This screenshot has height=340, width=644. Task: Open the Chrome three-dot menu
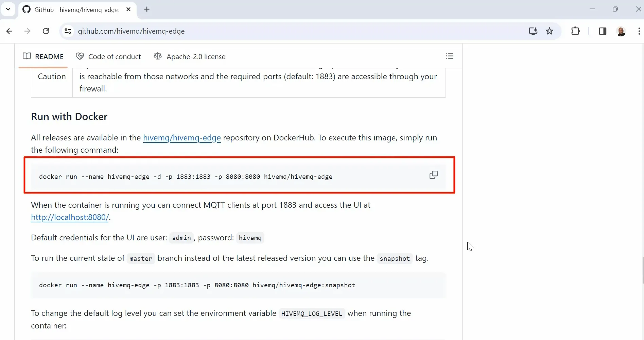coord(639,31)
